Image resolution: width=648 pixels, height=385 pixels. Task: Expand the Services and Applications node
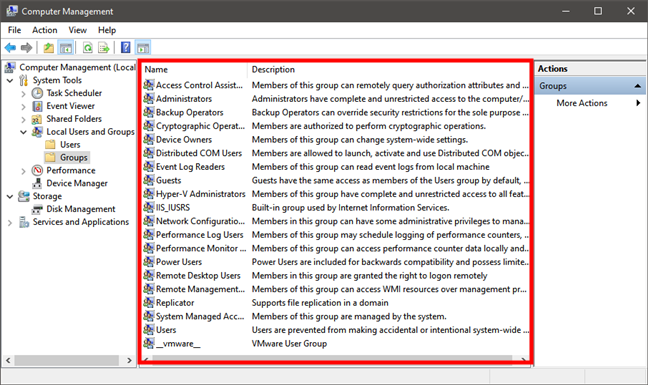[10, 223]
